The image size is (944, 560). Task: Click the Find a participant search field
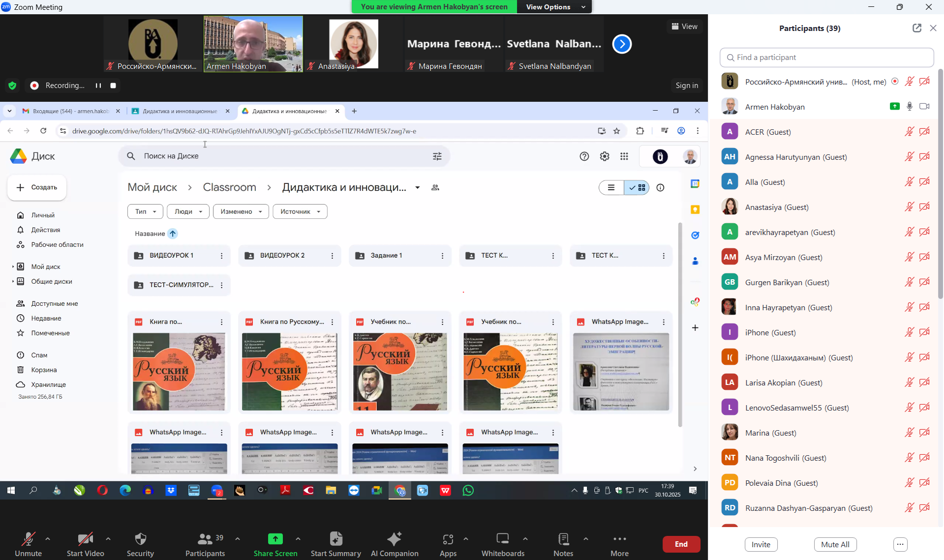(x=826, y=58)
